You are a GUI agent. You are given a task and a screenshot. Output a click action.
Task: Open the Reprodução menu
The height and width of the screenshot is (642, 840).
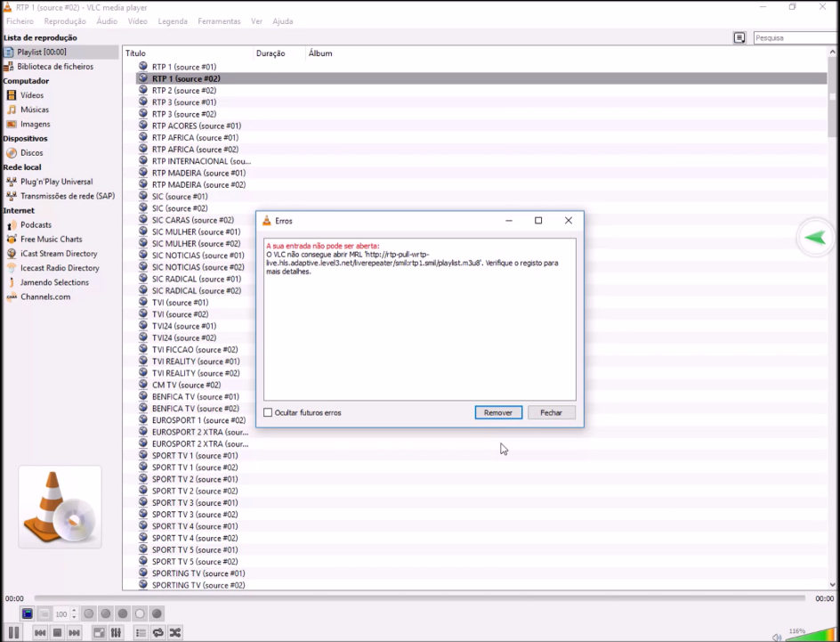(65, 21)
